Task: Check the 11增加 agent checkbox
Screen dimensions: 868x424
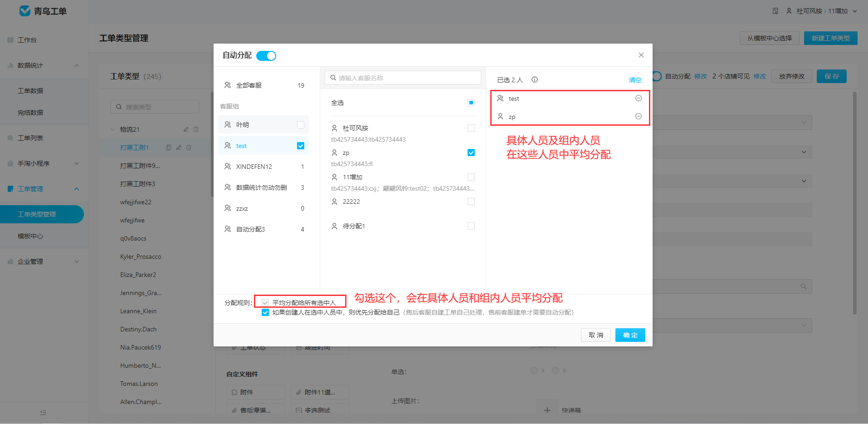Action: tap(471, 177)
